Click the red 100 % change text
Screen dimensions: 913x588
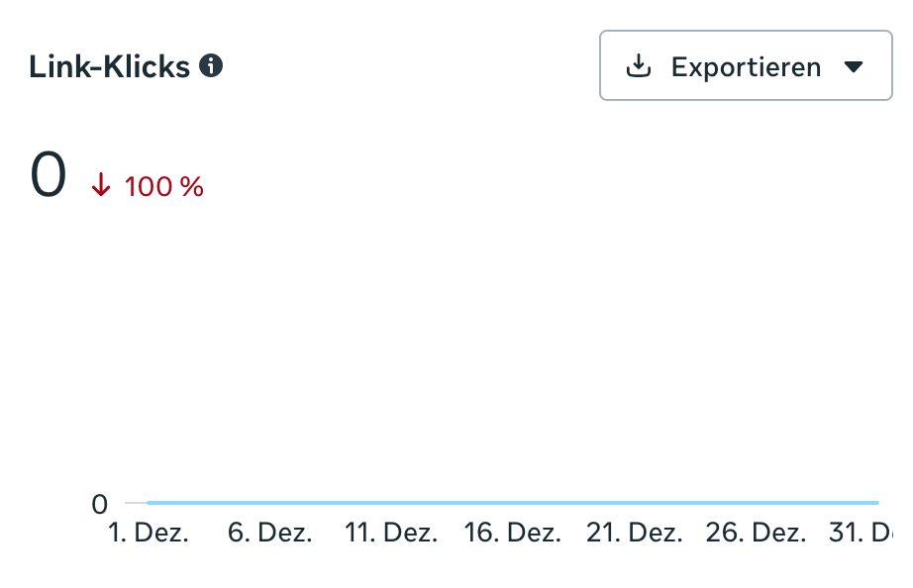164,186
